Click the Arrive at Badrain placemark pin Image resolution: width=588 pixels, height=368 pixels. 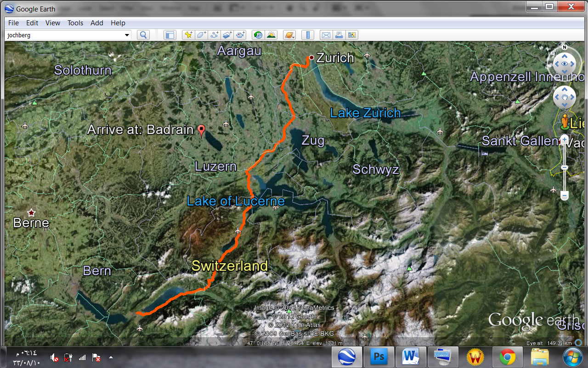pyautogui.click(x=201, y=131)
